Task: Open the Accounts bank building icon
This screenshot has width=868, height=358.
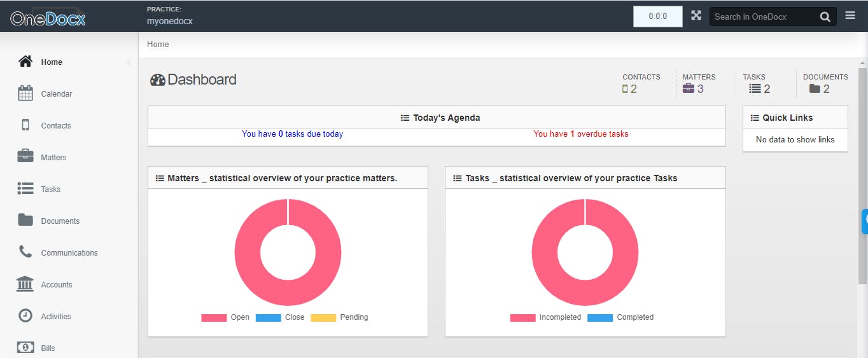Action: [25, 284]
